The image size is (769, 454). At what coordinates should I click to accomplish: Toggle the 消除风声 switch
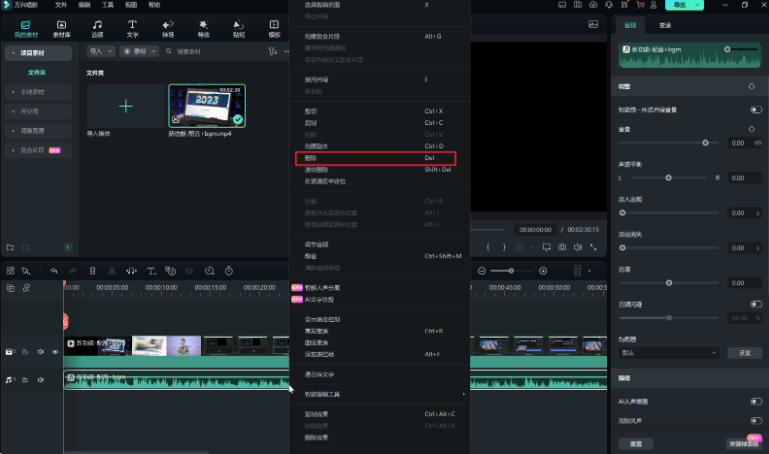click(x=756, y=417)
